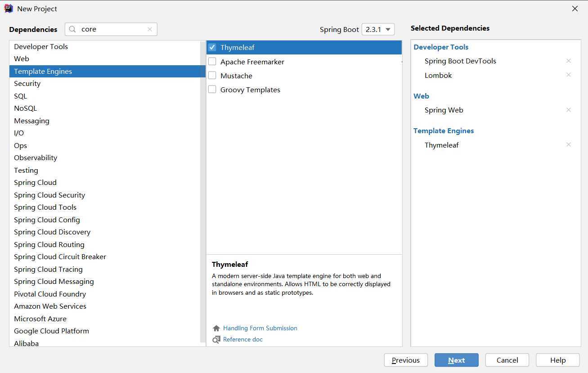
Task: Open Spring Cloud Security category
Action: point(105,195)
